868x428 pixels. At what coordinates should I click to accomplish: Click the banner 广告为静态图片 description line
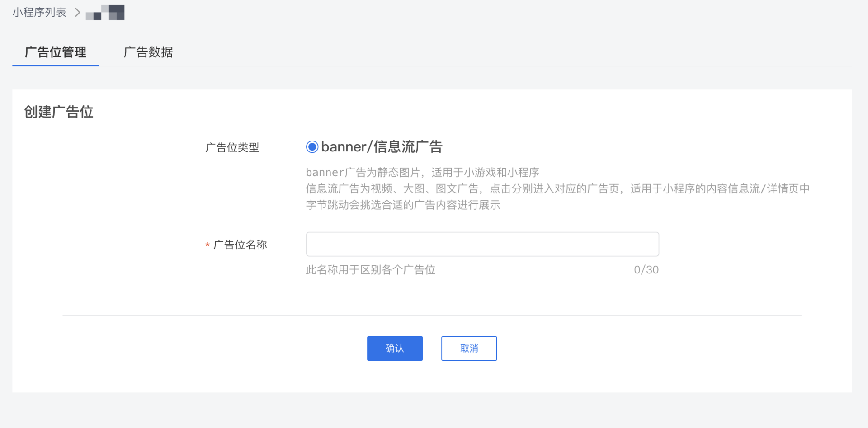423,172
